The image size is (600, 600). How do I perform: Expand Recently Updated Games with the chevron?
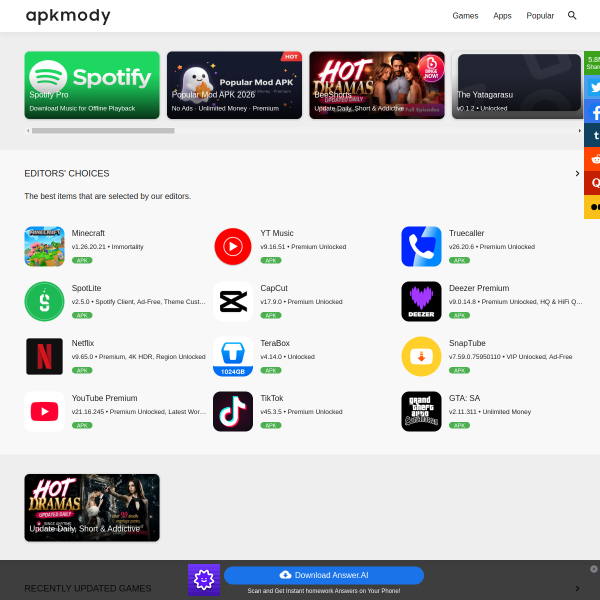pos(577,588)
